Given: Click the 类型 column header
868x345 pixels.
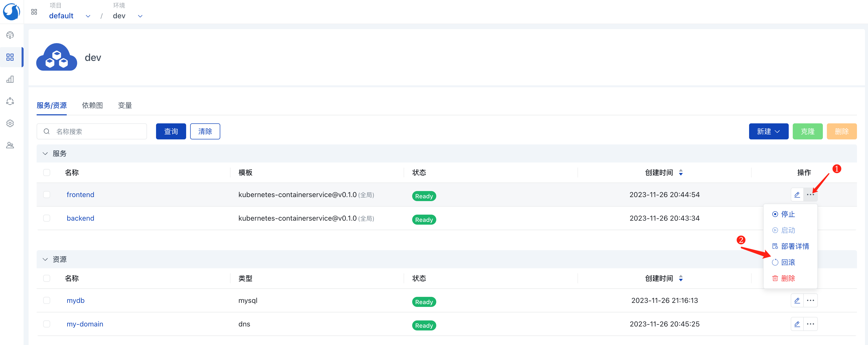Looking at the screenshot, I should pos(245,278).
